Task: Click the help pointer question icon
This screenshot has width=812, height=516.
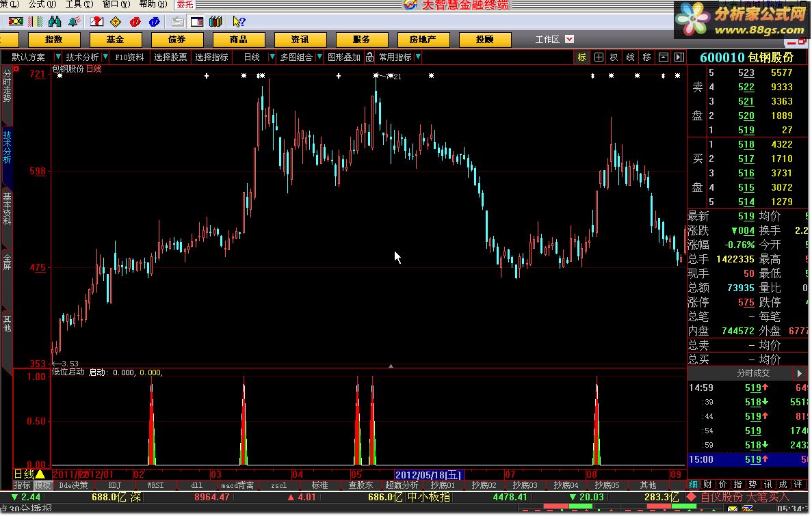Action: coord(239,22)
